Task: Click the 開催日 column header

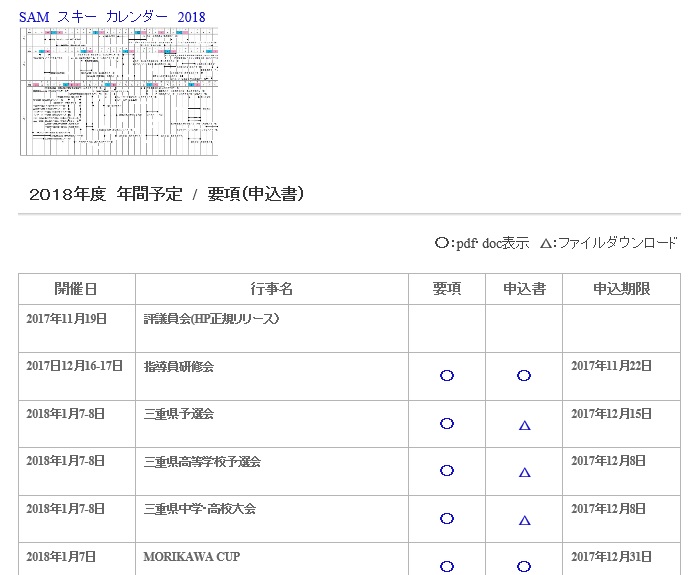Action: click(76, 289)
